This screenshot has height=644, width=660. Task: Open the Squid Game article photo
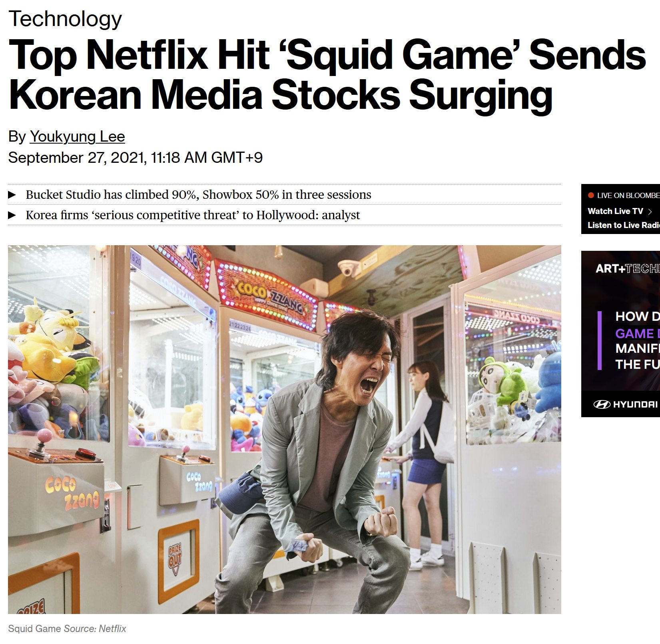285,430
